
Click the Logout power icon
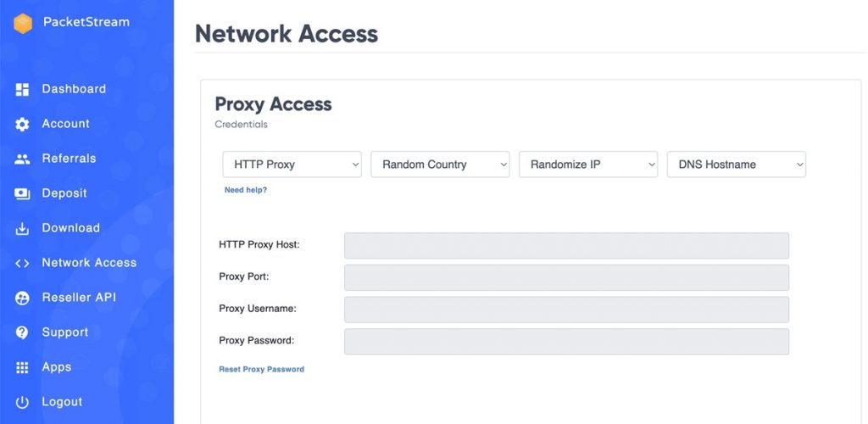click(22, 403)
